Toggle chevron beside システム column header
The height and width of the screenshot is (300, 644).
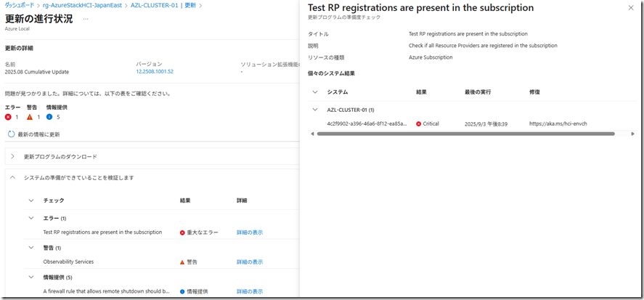point(315,92)
